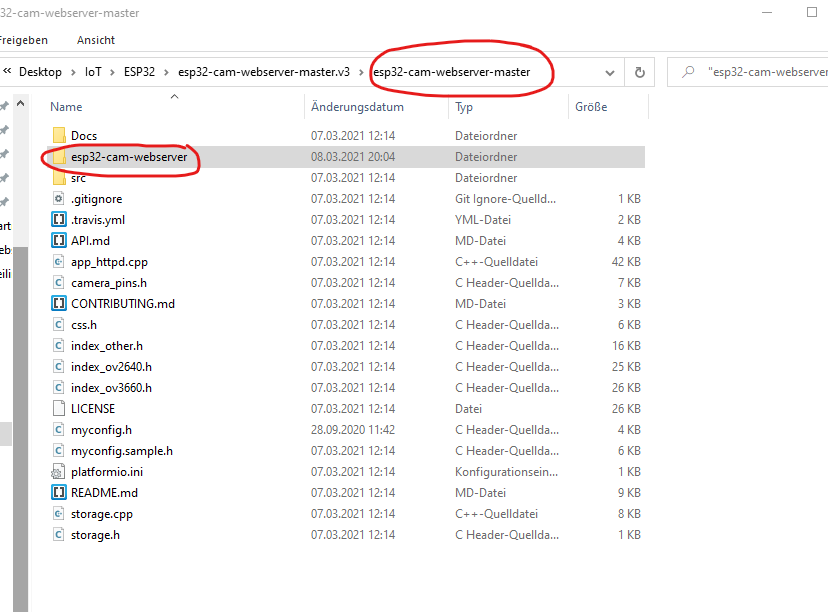Open the Ansicht ribbon tab
The height and width of the screenshot is (612, 828).
[96, 40]
